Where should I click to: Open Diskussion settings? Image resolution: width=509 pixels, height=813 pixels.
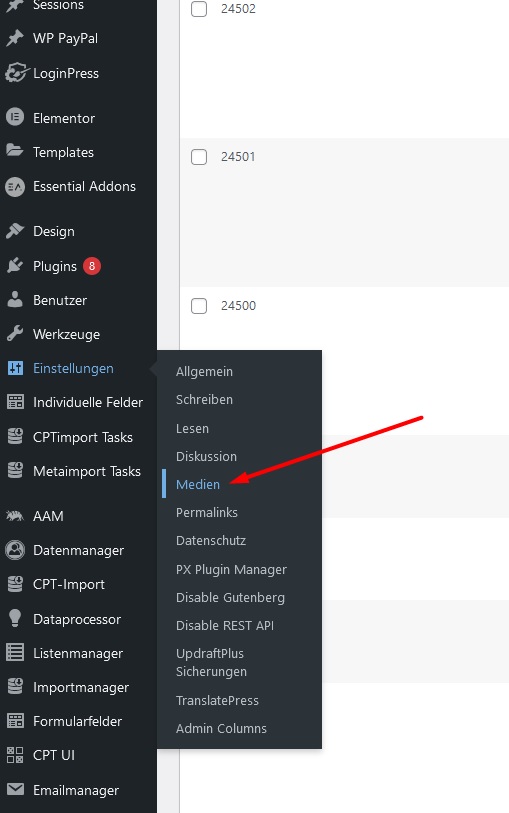point(206,457)
